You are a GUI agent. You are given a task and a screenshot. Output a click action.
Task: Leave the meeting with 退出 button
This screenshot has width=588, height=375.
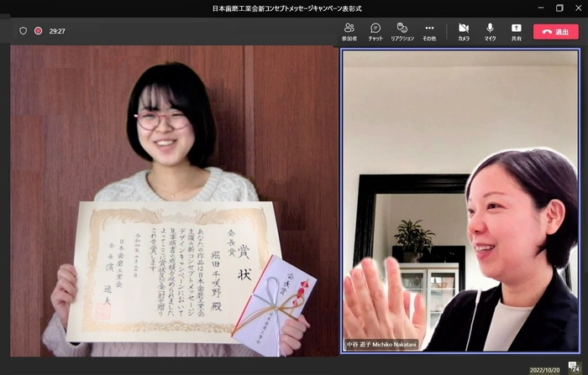(x=555, y=31)
